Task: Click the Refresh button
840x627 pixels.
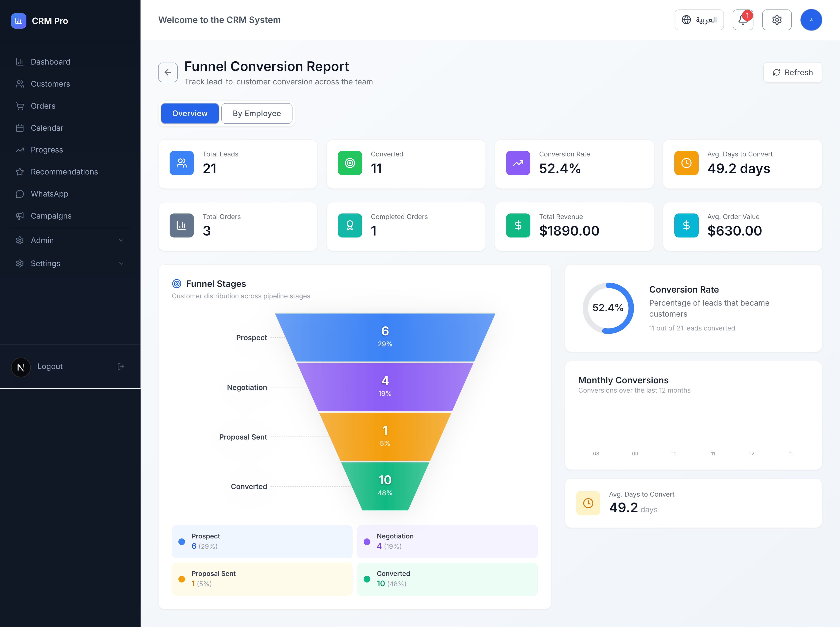Action: 793,72
